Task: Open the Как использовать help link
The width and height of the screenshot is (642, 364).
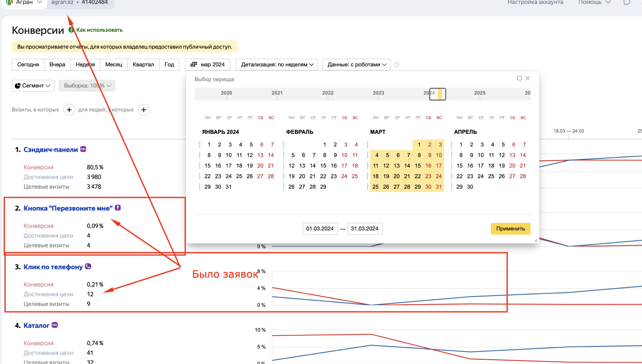Action: pos(99,30)
